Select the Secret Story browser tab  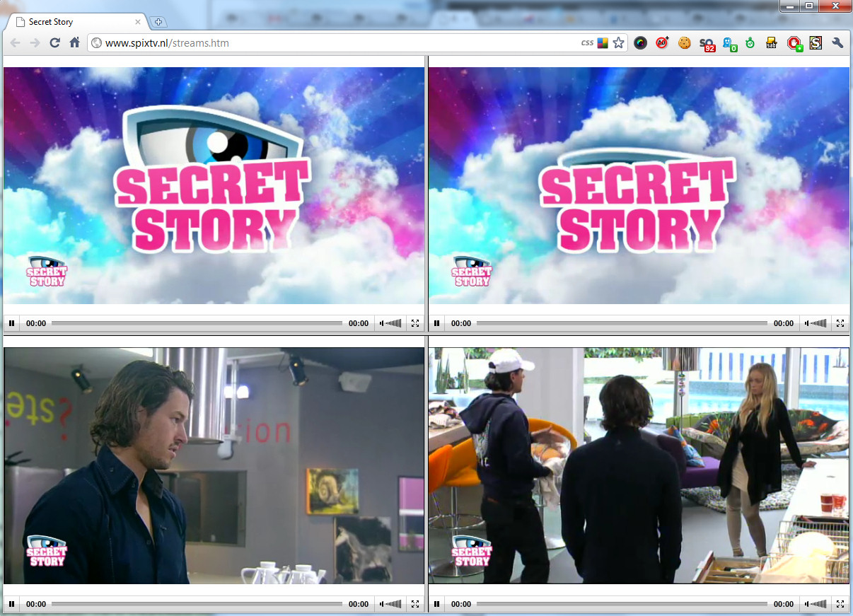tap(76, 22)
